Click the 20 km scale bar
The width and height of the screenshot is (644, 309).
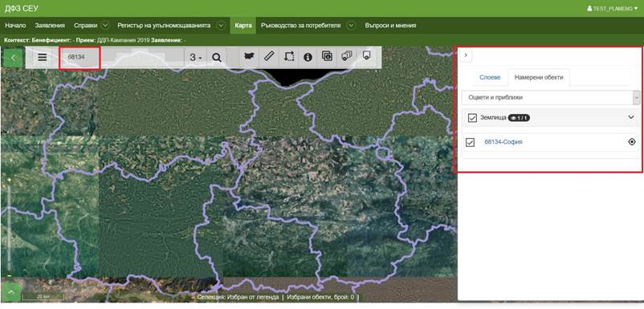[x=43, y=296]
